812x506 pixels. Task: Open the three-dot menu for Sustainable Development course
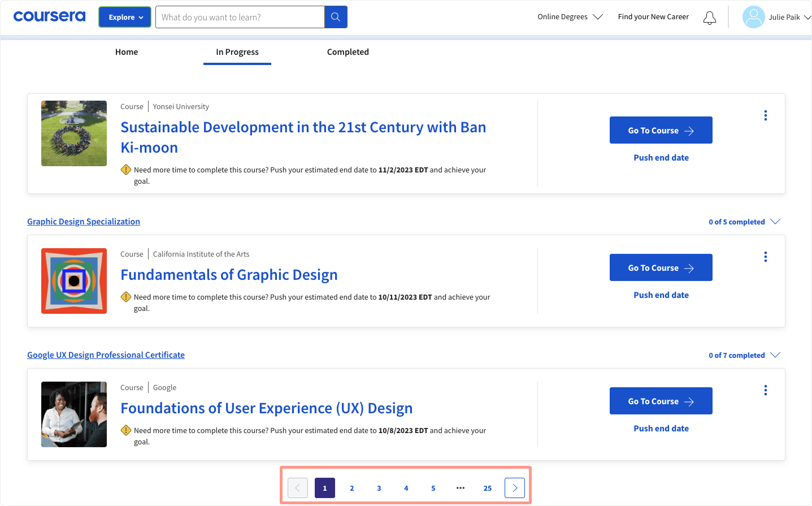pyautogui.click(x=766, y=115)
